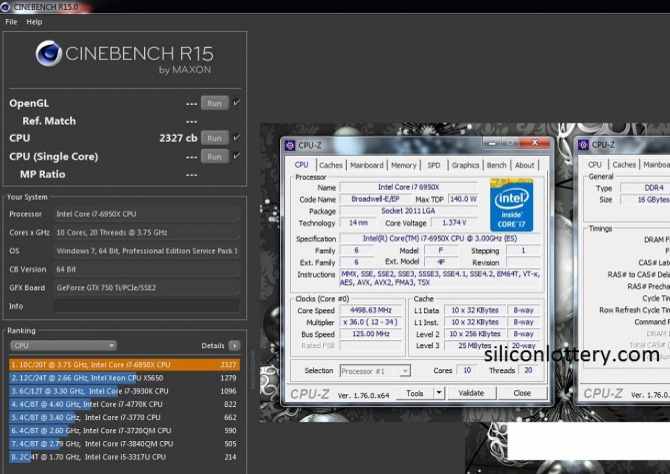Click the Intel Core i7 logo in CPU-Z
The image size is (670, 474).
[512, 205]
